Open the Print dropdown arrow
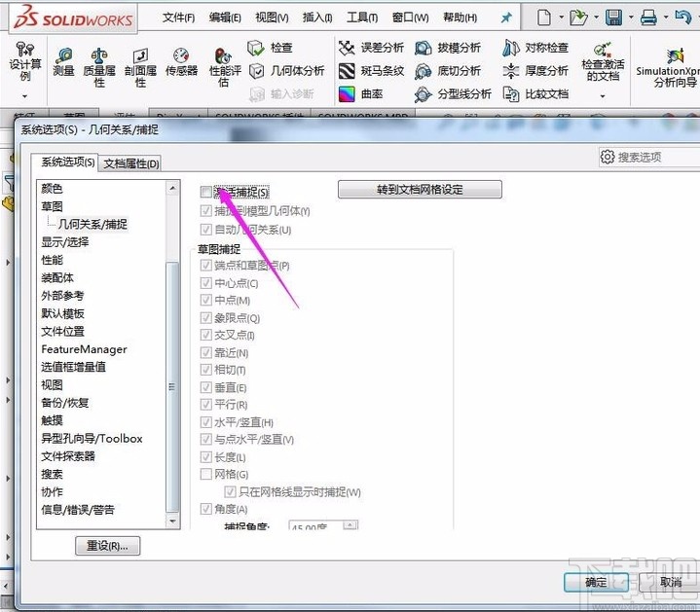The height and width of the screenshot is (612, 700). (x=666, y=18)
